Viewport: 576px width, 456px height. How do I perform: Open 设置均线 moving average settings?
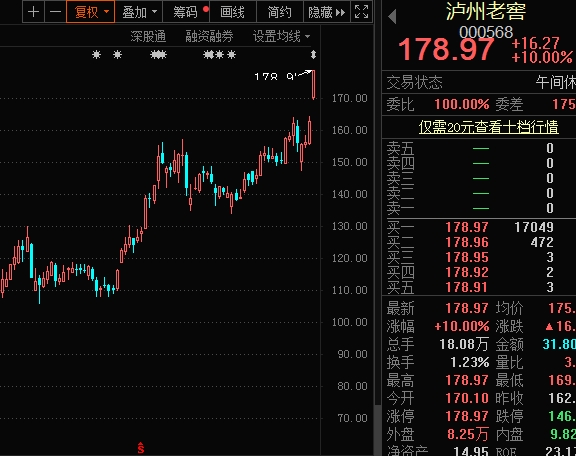[281, 36]
